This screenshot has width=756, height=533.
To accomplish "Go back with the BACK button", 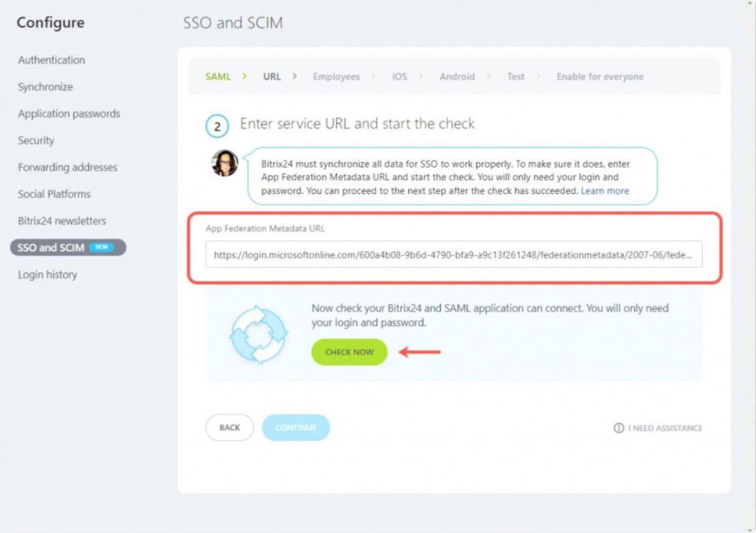I will [230, 427].
